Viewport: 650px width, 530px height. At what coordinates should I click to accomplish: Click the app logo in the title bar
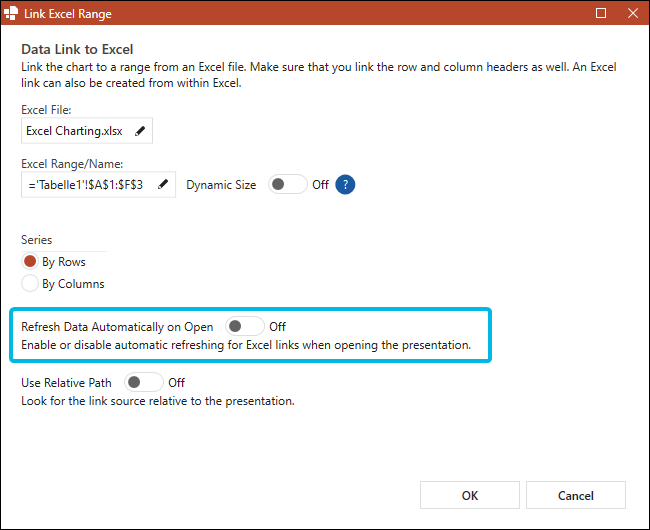[11, 13]
